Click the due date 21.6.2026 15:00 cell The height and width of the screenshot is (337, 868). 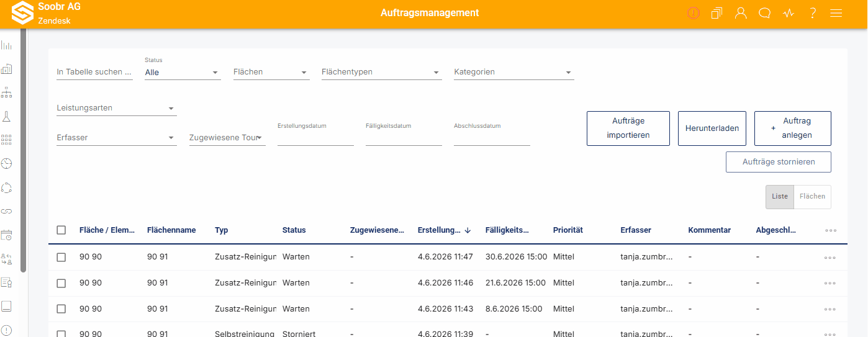pos(515,283)
